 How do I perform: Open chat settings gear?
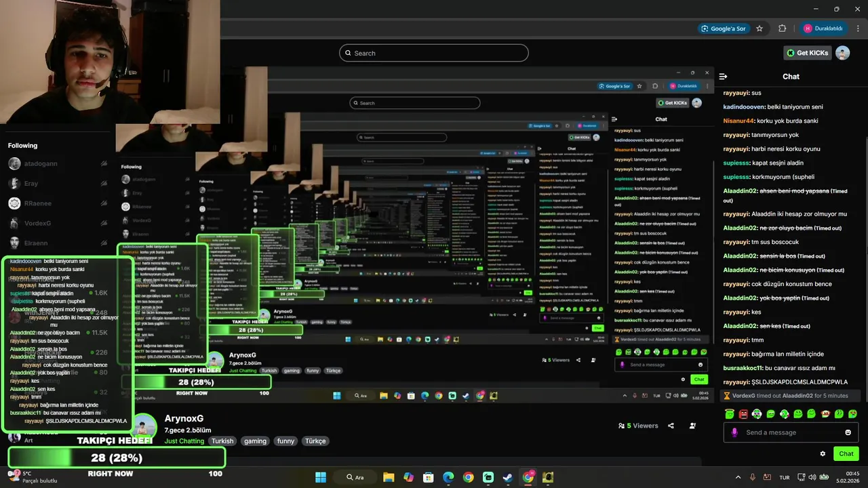coord(823,453)
